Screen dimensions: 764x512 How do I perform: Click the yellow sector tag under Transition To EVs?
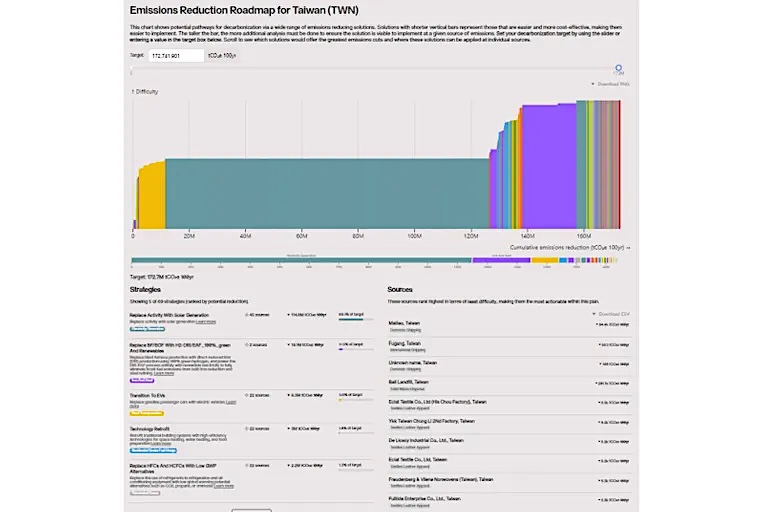click(x=147, y=414)
